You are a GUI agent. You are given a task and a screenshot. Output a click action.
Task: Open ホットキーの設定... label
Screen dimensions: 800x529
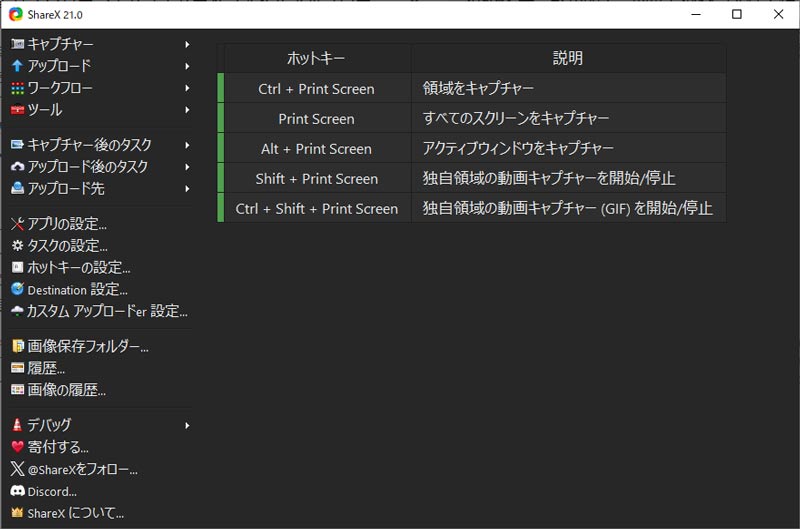[x=79, y=267]
